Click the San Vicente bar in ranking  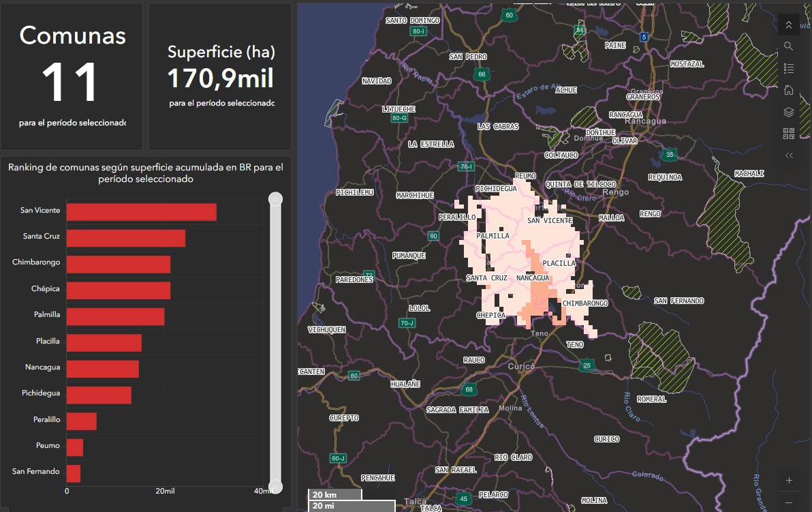[x=141, y=212]
